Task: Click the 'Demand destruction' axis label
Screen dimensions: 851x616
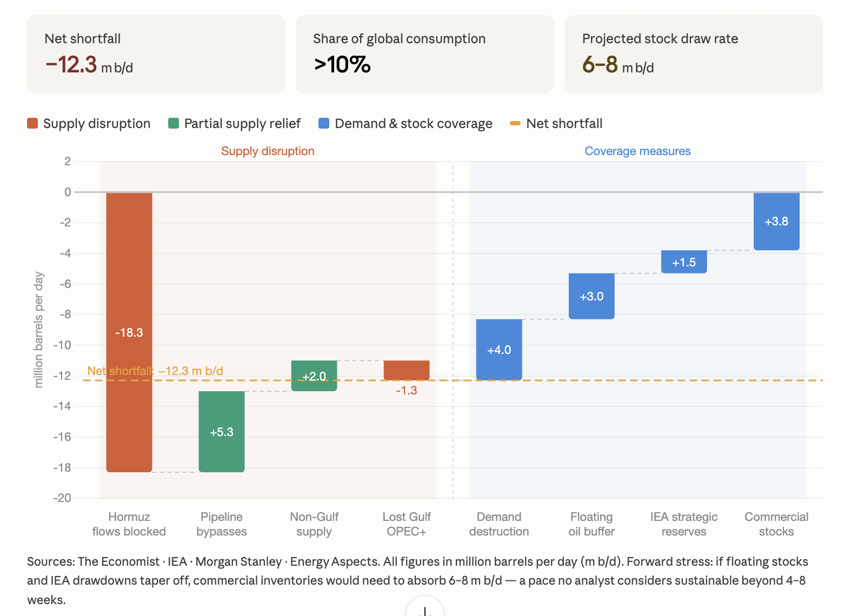Action: coord(499,524)
